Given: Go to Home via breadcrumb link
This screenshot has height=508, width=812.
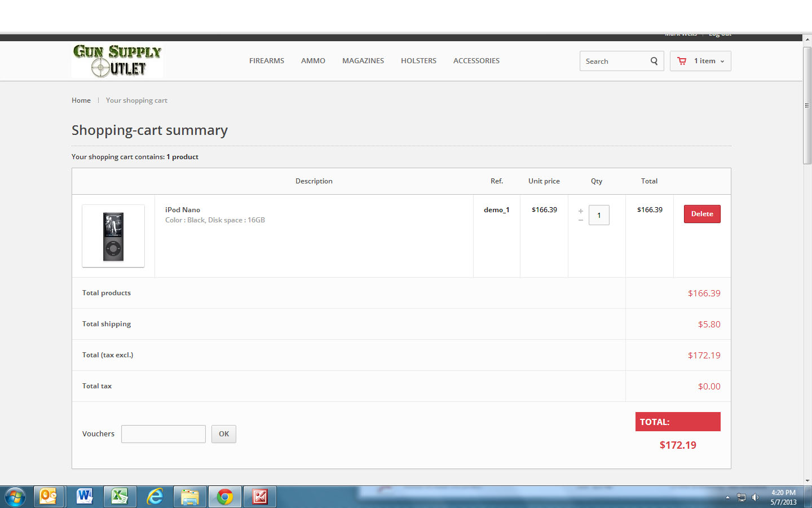Looking at the screenshot, I should pyautogui.click(x=81, y=100).
